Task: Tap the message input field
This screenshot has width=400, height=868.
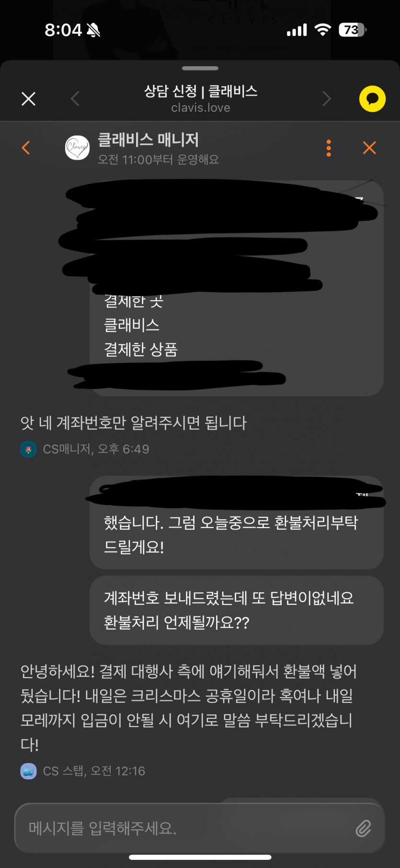Action: [200, 828]
